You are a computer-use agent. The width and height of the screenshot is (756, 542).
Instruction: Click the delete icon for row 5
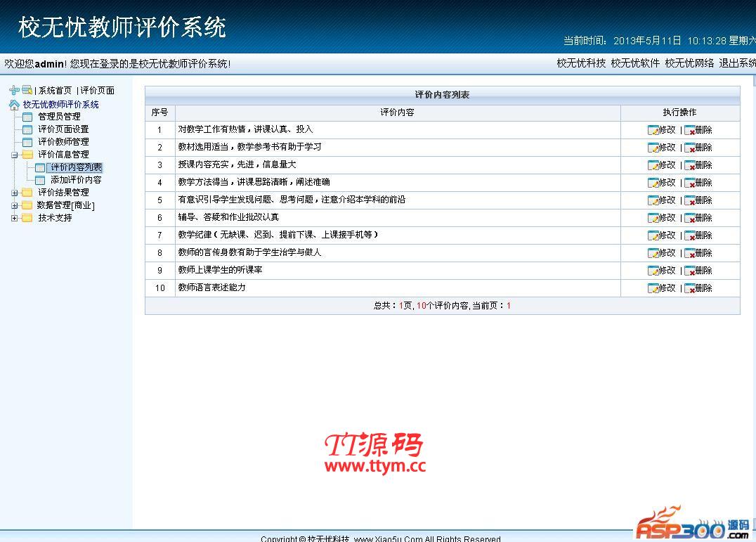(x=689, y=200)
